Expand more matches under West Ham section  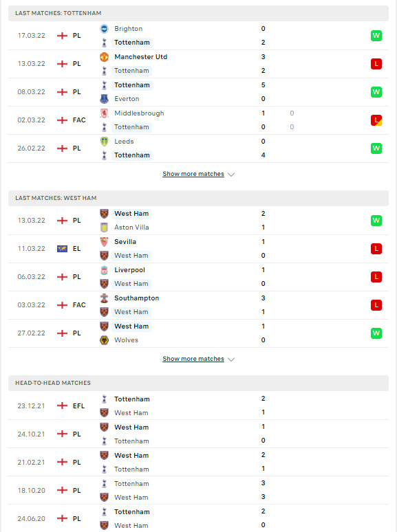point(193,359)
